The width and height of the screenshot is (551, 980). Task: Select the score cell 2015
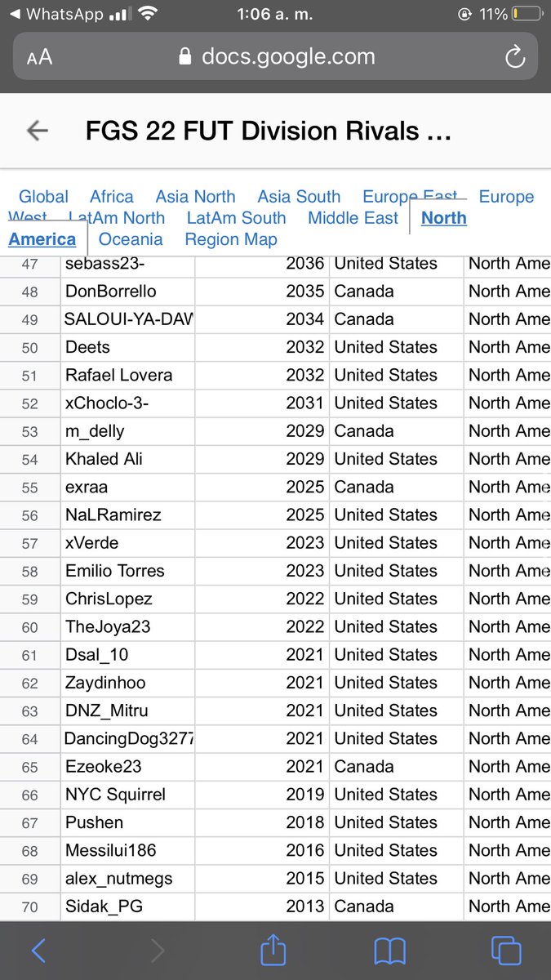[262, 878]
